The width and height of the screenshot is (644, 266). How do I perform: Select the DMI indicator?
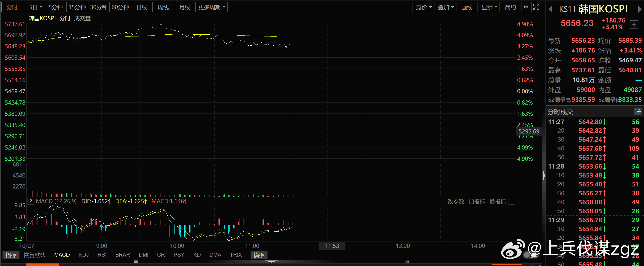click(144, 255)
